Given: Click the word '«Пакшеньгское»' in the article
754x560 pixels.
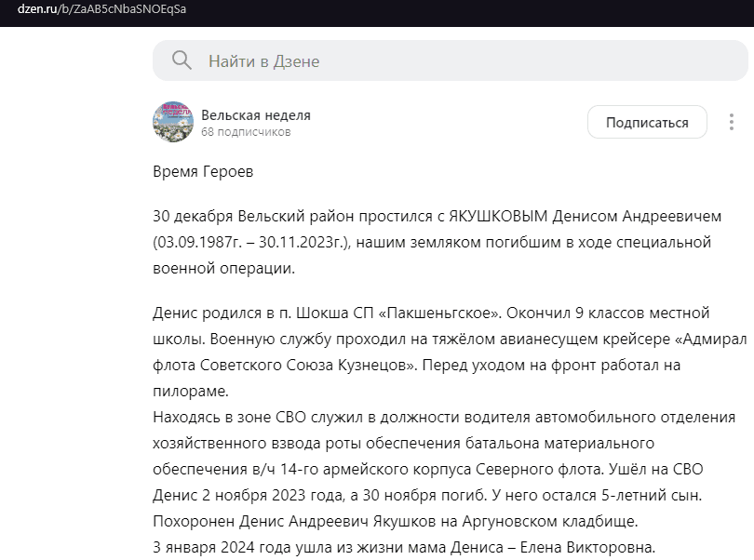Looking at the screenshot, I should click(440, 313).
